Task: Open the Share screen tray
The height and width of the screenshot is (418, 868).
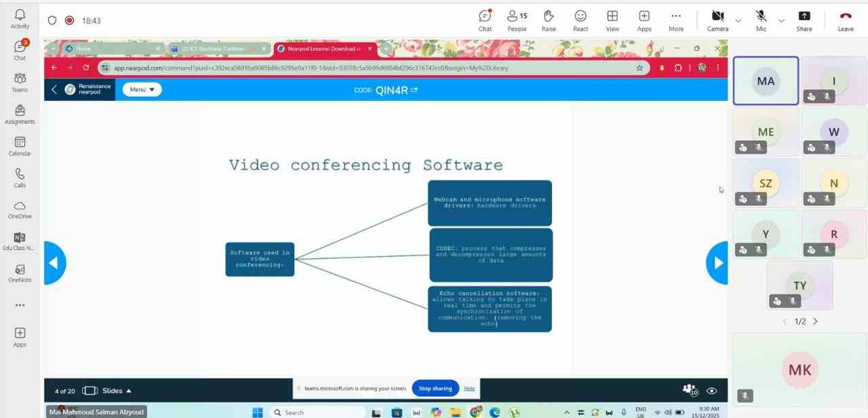Action: point(804,20)
